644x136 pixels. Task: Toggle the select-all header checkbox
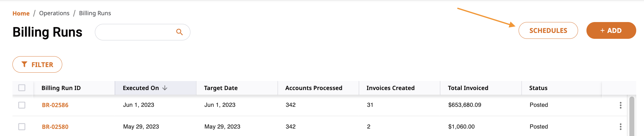tap(22, 88)
